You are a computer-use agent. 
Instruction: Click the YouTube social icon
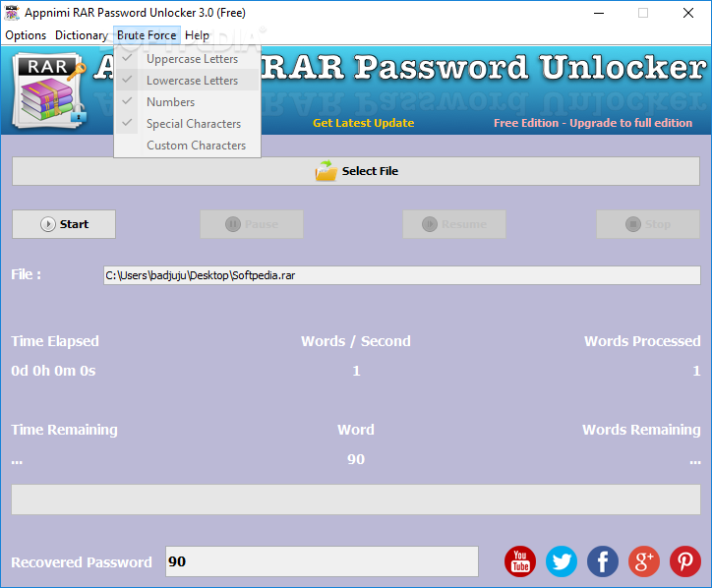(x=520, y=561)
